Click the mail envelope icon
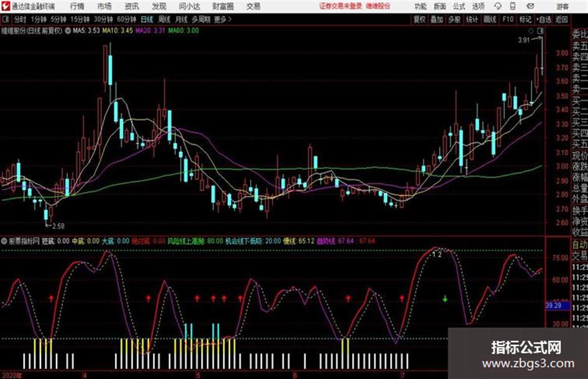Viewport: 588px width, 379px height. coord(530,6)
